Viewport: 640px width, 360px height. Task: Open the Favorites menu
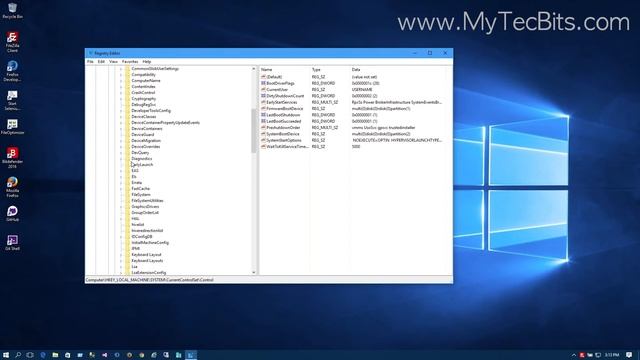[130, 62]
